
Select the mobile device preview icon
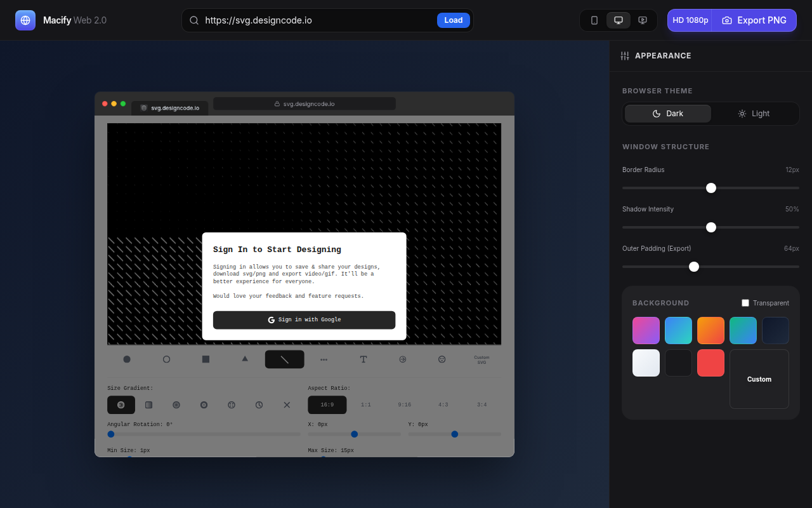[594, 20]
